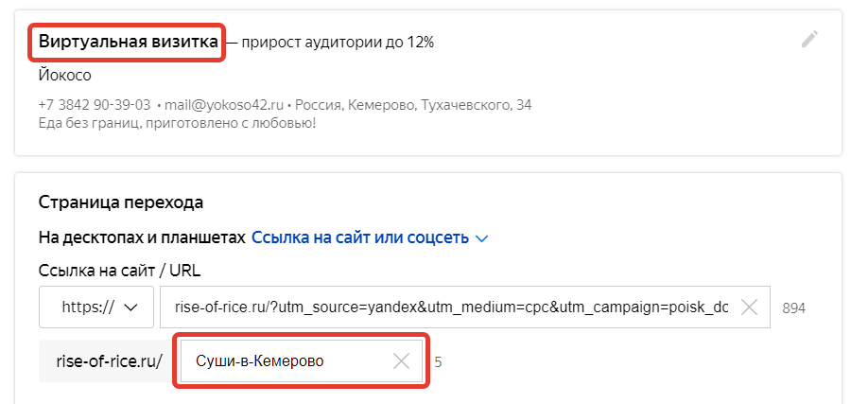
Task: Click the Виртуальная визитка heading
Action: point(129,43)
